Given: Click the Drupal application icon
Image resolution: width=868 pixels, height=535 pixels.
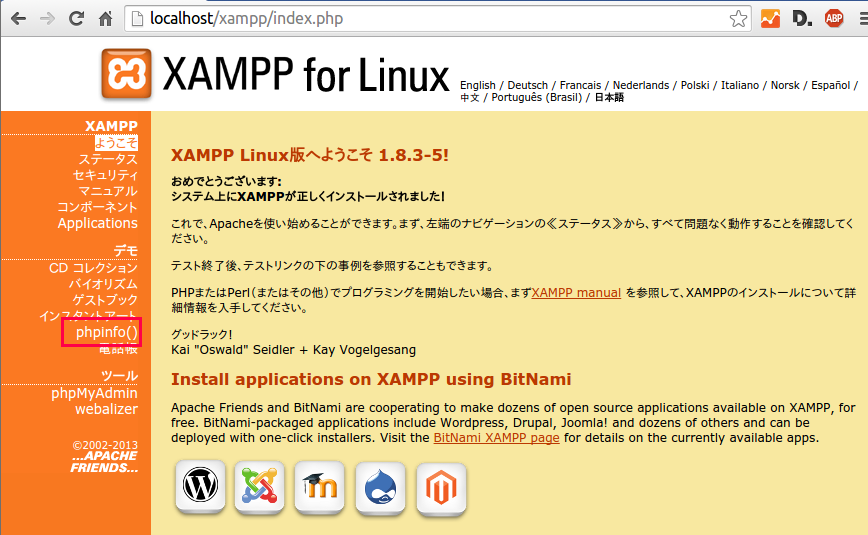Looking at the screenshot, I should pyautogui.click(x=380, y=487).
